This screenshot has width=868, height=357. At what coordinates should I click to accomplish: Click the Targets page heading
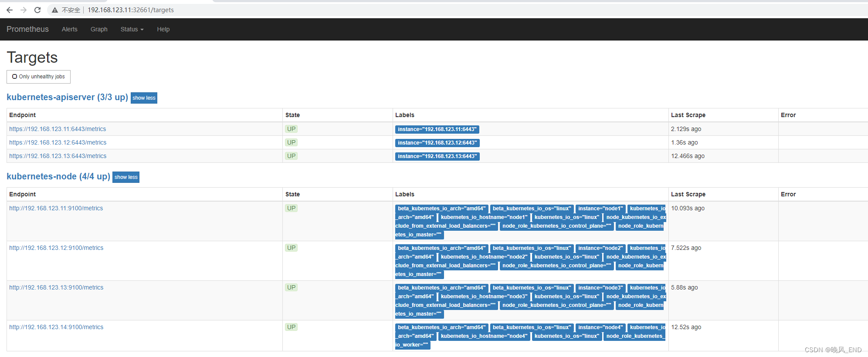[x=32, y=57]
